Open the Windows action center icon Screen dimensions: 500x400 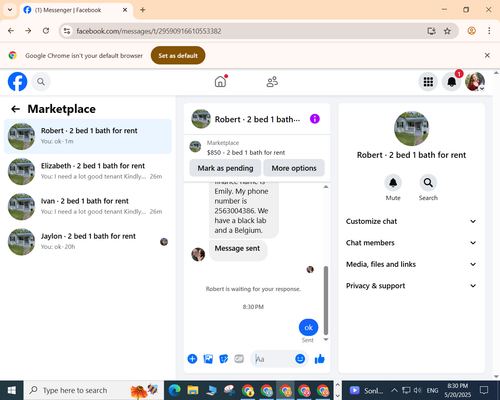(x=484, y=390)
